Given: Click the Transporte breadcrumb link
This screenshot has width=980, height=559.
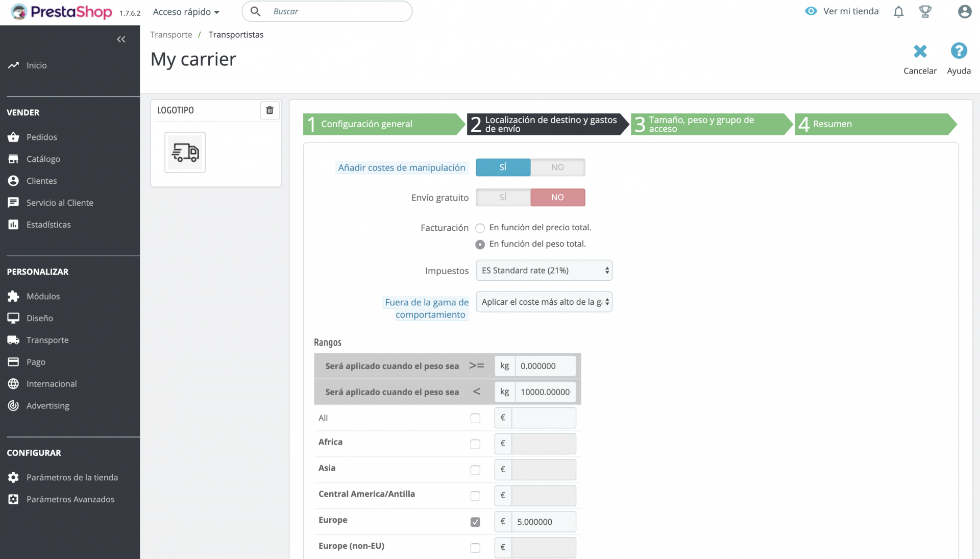Looking at the screenshot, I should click(x=171, y=35).
